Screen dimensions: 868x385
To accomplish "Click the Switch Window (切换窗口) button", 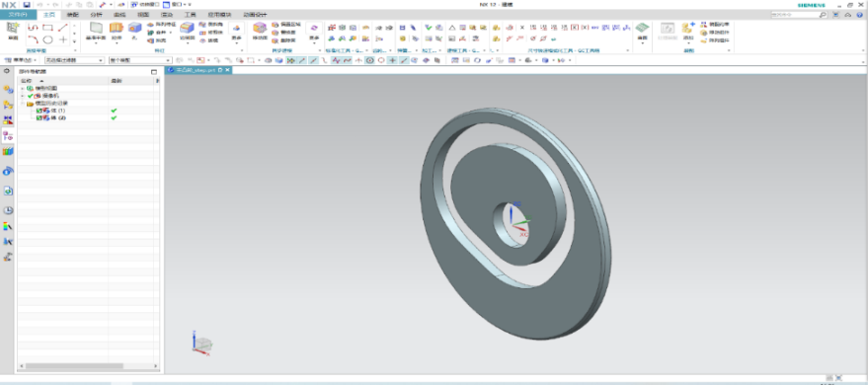I will 145,4.
